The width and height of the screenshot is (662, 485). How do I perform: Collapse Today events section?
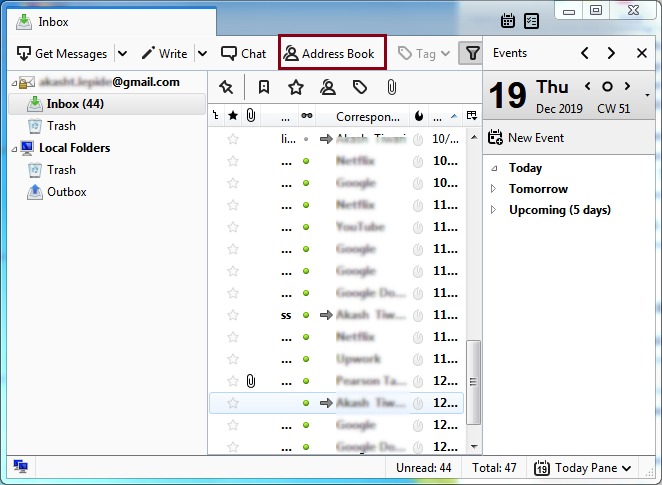[x=494, y=168]
